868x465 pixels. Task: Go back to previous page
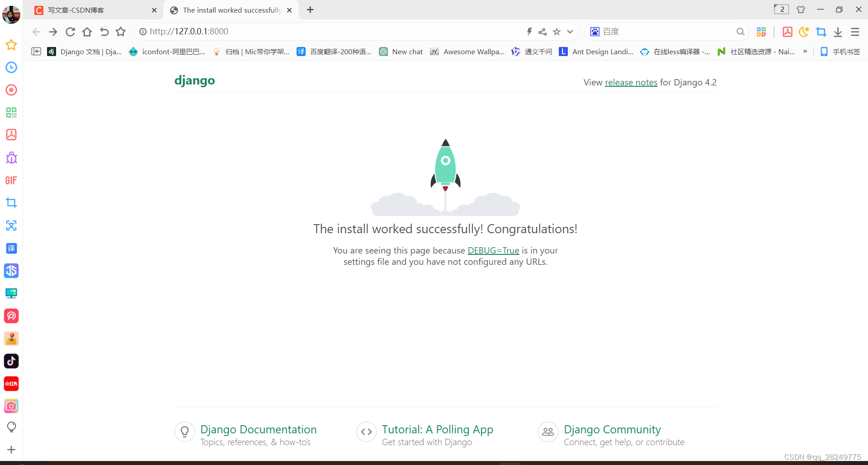click(x=37, y=32)
